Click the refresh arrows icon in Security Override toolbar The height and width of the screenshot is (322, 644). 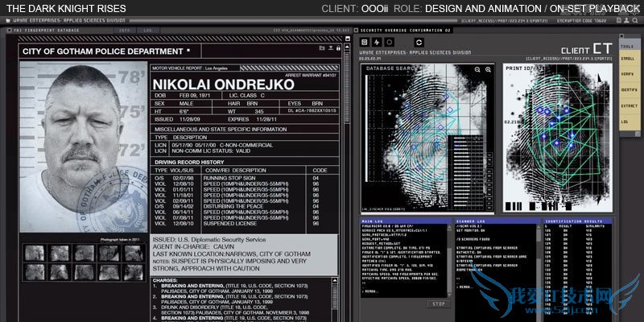tap(419, 42)
